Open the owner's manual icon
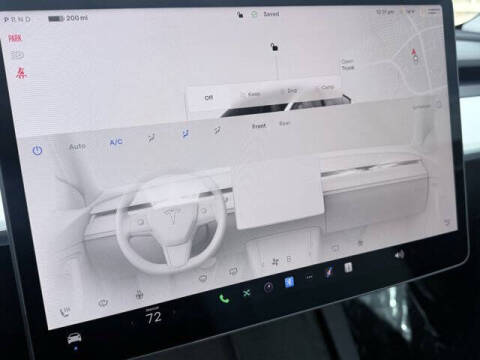Image resolution: width=480 pixels, height=360 pixels. coord(348,268)
